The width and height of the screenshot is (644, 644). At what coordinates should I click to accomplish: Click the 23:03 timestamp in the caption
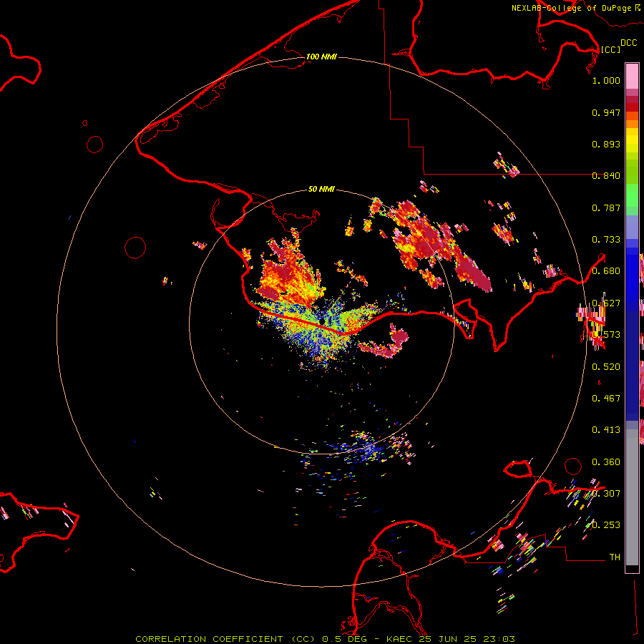499,639
